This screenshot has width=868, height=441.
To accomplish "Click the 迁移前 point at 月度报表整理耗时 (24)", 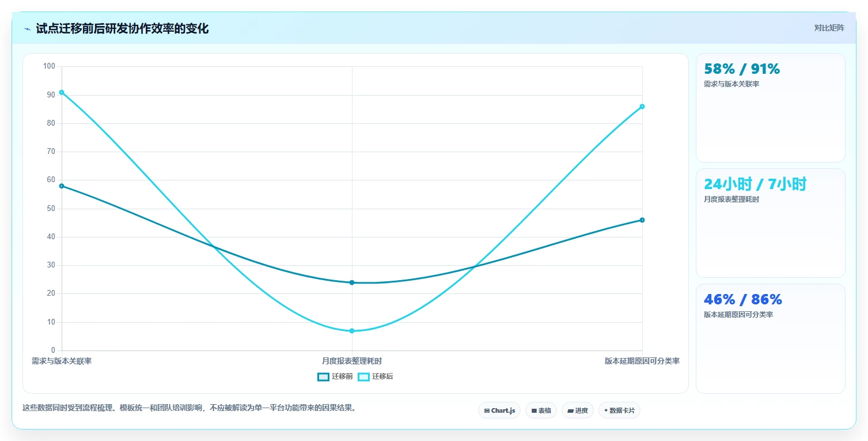I will click(352, 282).
